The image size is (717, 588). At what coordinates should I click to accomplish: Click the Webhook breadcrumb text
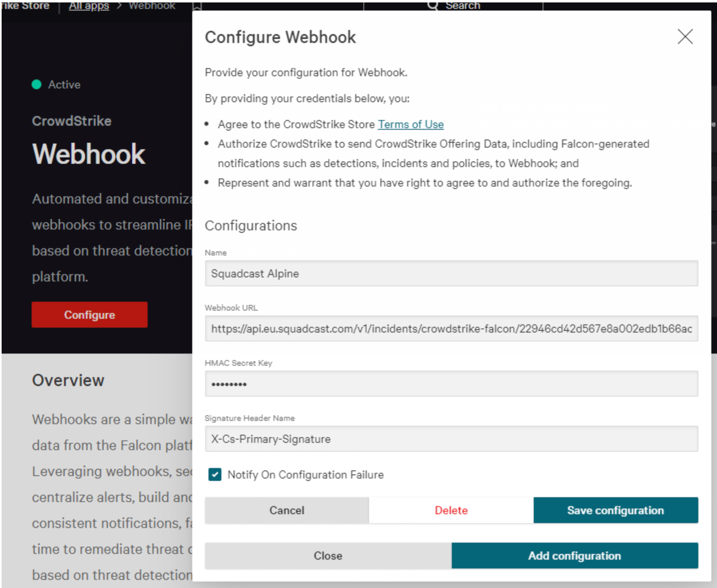152,6
